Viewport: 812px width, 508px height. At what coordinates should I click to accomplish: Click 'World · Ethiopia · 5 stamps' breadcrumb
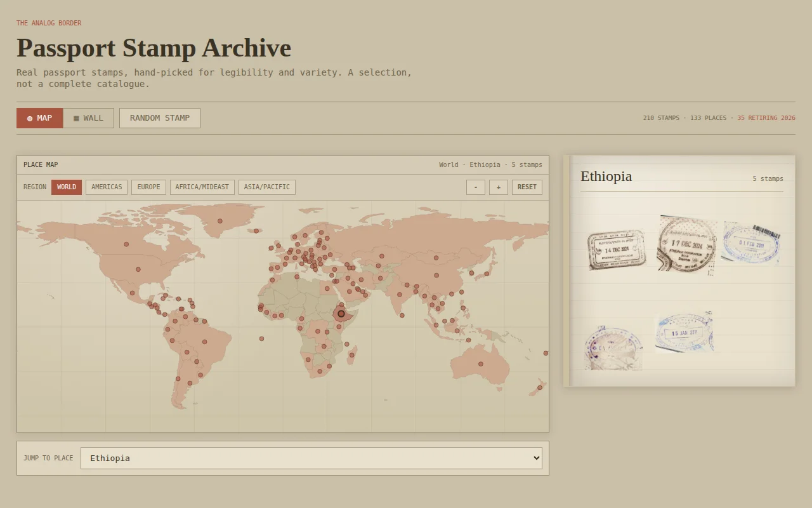pos(490,165)
